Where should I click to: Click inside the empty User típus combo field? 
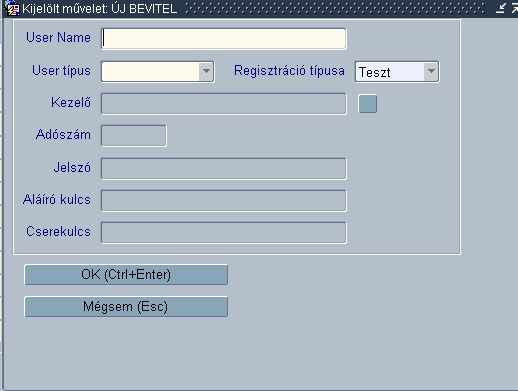(150, 71)
